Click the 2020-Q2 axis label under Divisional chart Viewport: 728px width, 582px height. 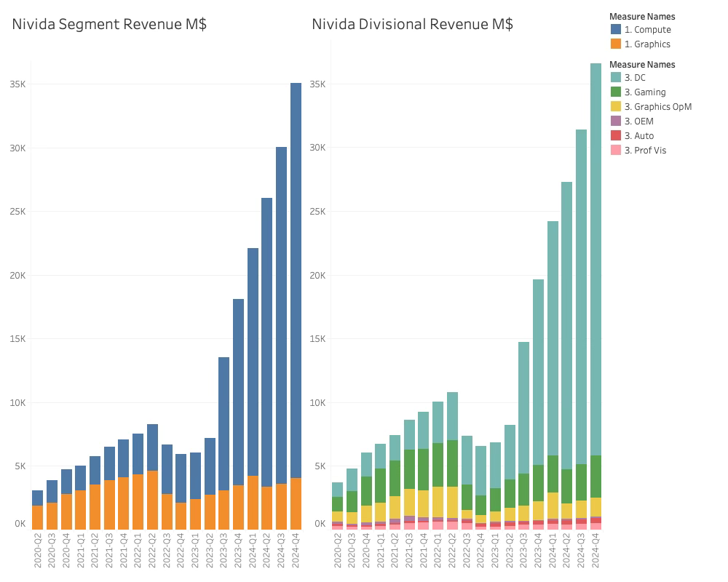coord(338,551)
